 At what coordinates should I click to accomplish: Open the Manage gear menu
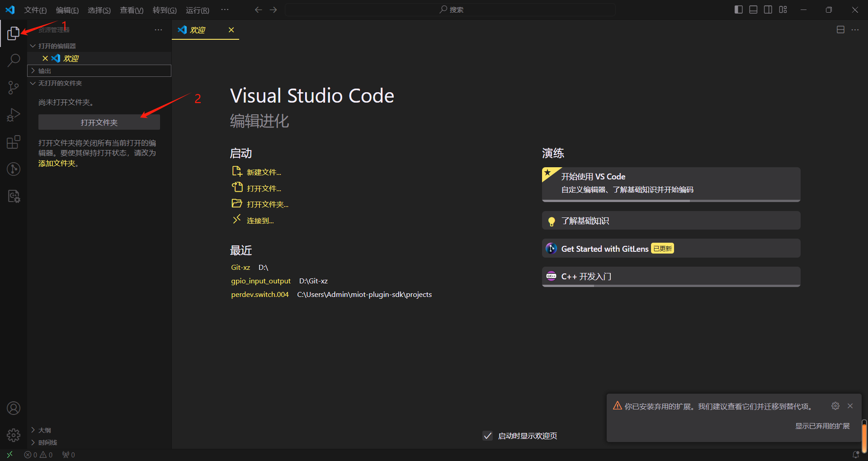point(14,435)
